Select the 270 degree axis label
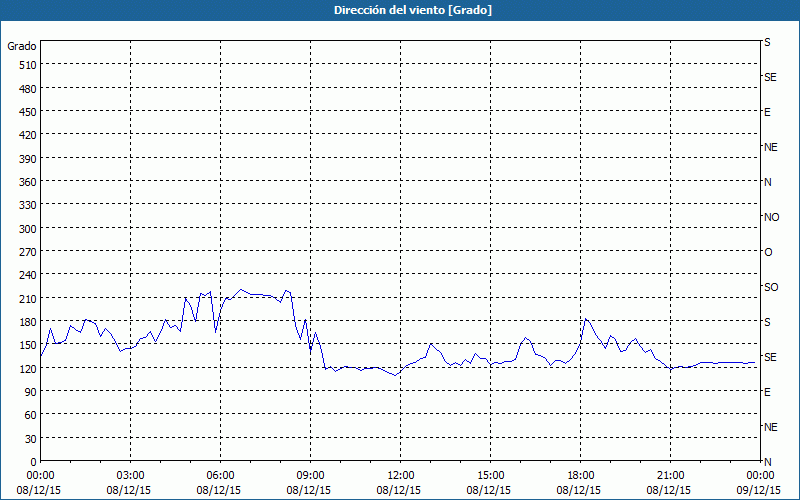Viewport: 800px width, 500px height. (29, 252)
